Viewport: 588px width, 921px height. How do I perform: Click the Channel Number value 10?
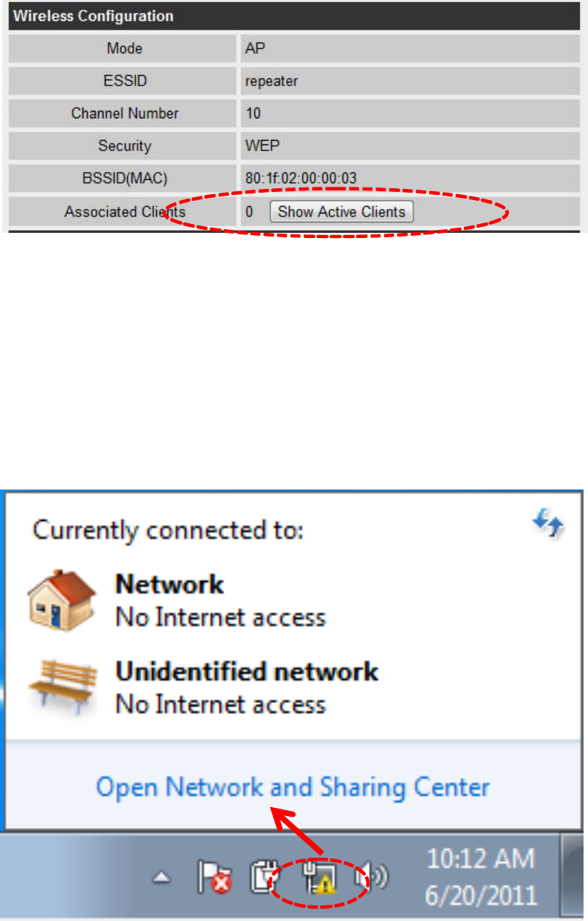click(x=253, y=114)
